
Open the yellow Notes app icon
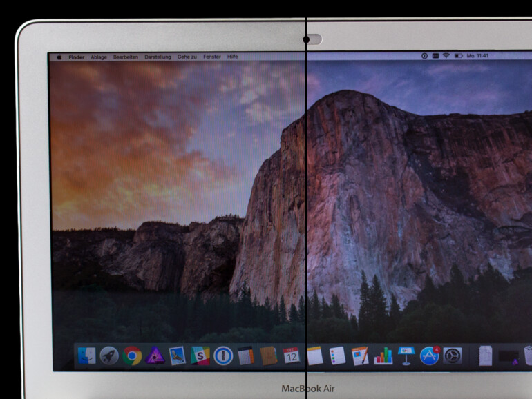coord(315,356)
